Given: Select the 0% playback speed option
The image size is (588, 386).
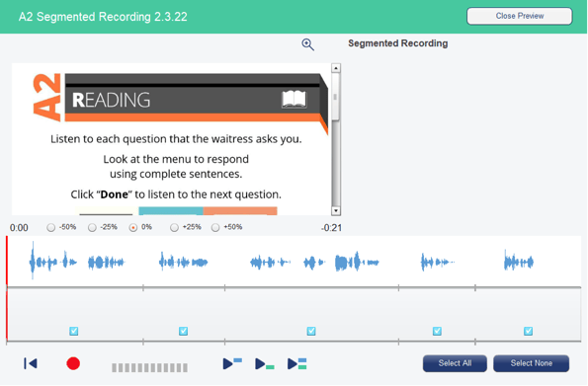Looking at the screenshot, I should point(133,227).
